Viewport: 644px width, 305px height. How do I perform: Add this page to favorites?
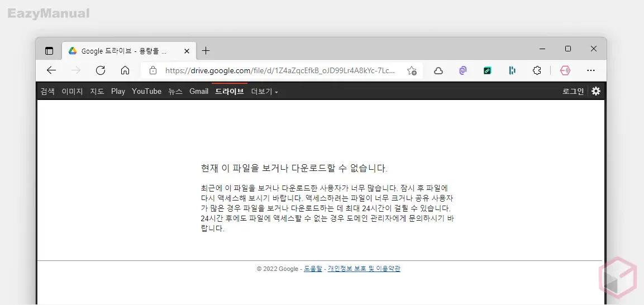pos(412,70)
